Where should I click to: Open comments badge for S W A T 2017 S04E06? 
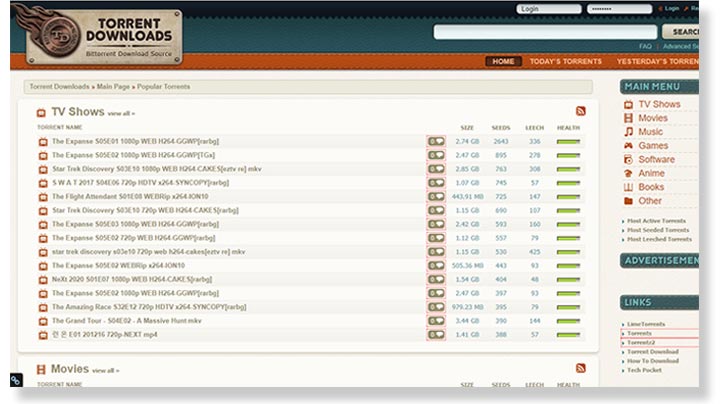(436, 183)
